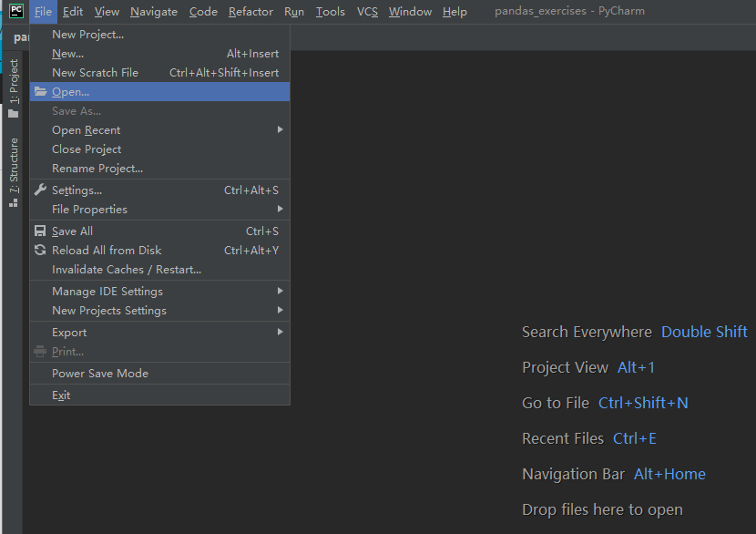Viewport: 756px width, 534px height.
Task: Open the VCS menu
Action: click(367, 12)
